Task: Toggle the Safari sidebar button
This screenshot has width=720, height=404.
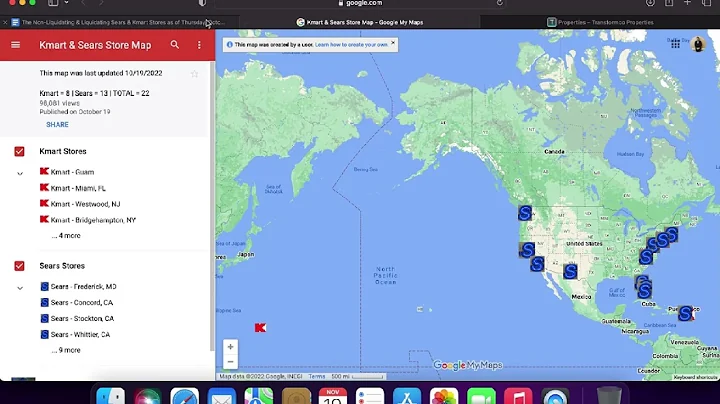Action: [x=53, y=3]
